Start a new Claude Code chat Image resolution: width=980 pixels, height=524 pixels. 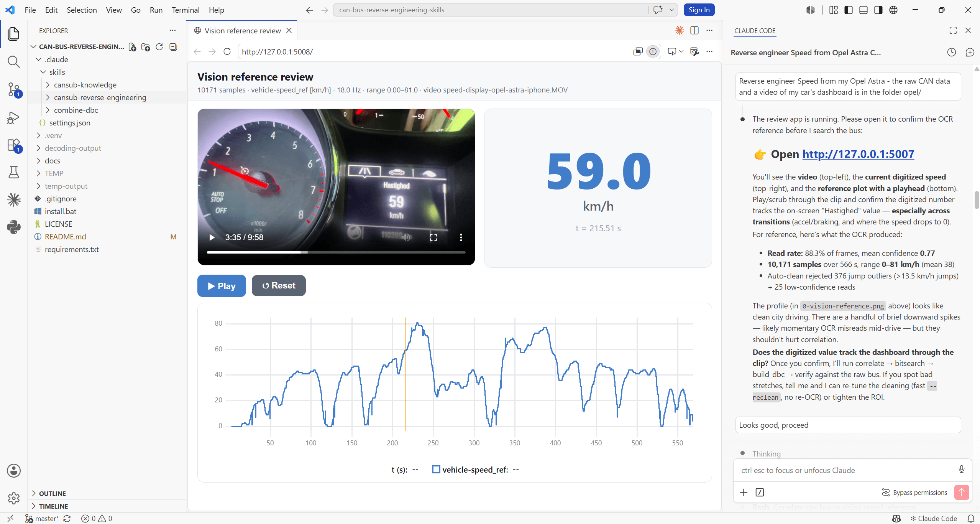coord(970,53)
